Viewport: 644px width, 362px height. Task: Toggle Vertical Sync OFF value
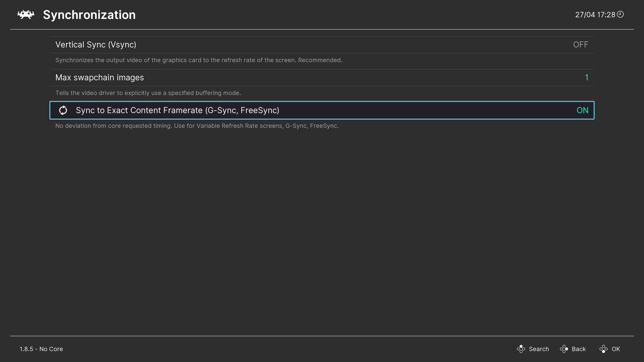point(580,45)
